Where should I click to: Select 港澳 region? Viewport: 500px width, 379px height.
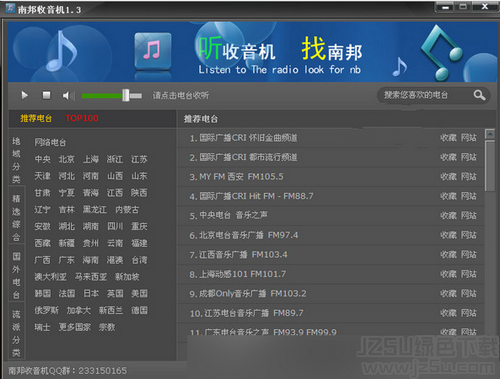(x=115, y=260)
